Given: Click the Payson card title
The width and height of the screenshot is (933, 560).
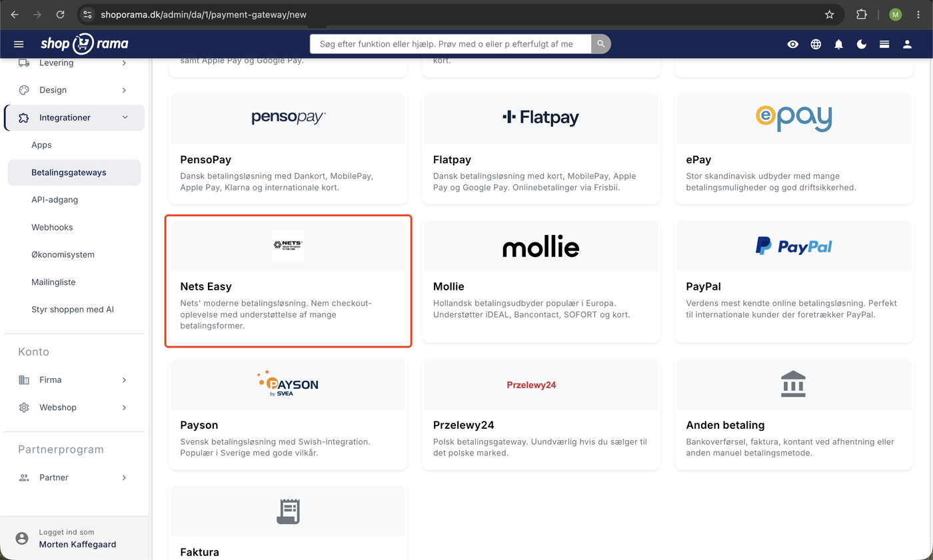Looking at the screenshot, I should coord(199,425).
